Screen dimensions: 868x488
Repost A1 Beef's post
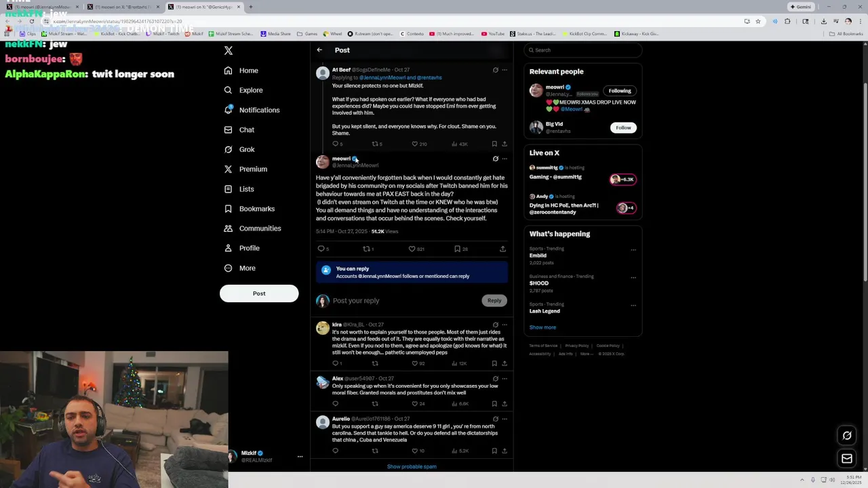tap(375, 144)
